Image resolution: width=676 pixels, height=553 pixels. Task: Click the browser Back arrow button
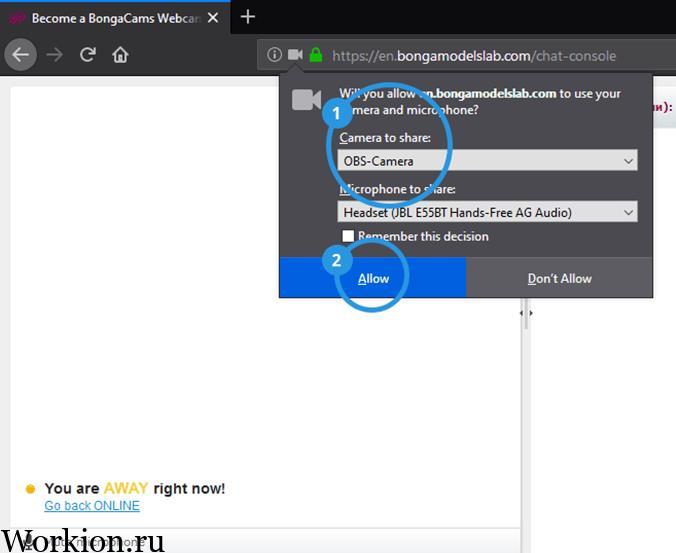coord(20,55)
